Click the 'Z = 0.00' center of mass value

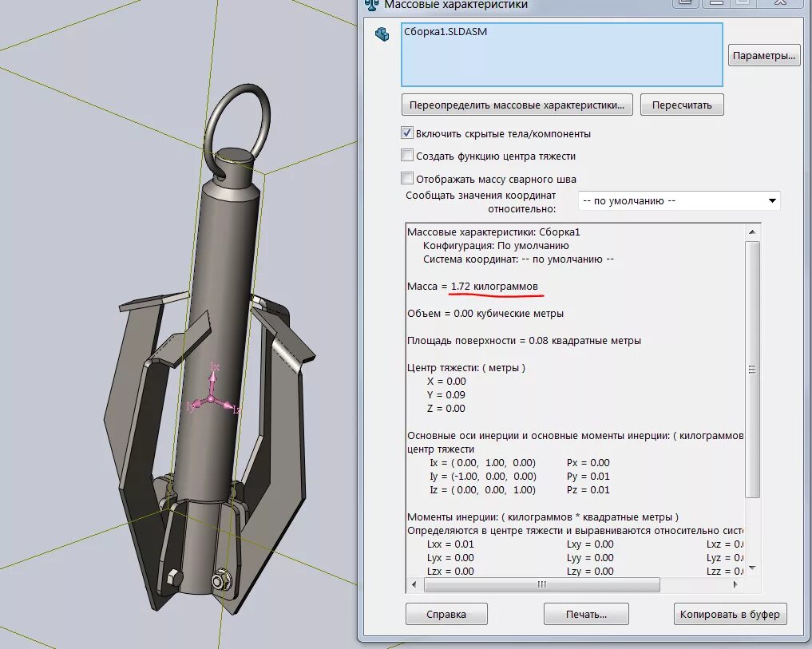click(x=446, y=409)
